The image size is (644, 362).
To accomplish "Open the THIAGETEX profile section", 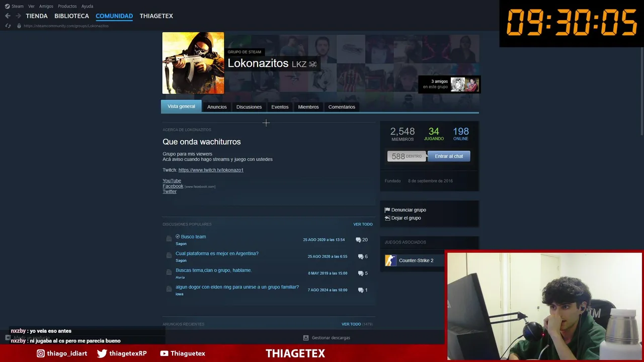I will pyautogui.click(x=156, y=16).
